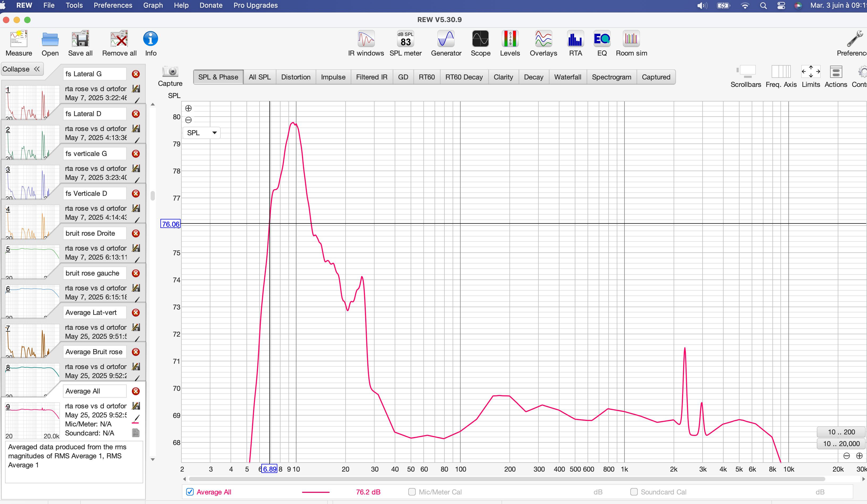Switch to the Distortion tab
Viewport: 867px width, 504px height.
[x=296, y=77]
